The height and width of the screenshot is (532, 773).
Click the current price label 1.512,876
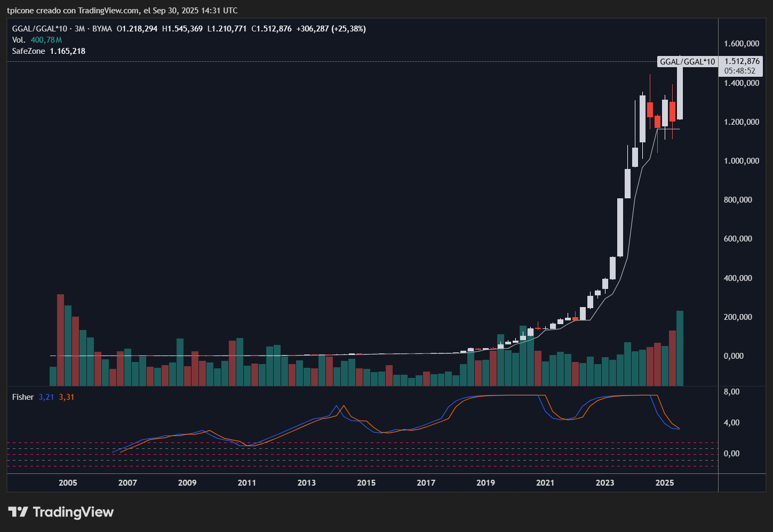(x=742, y=61)
